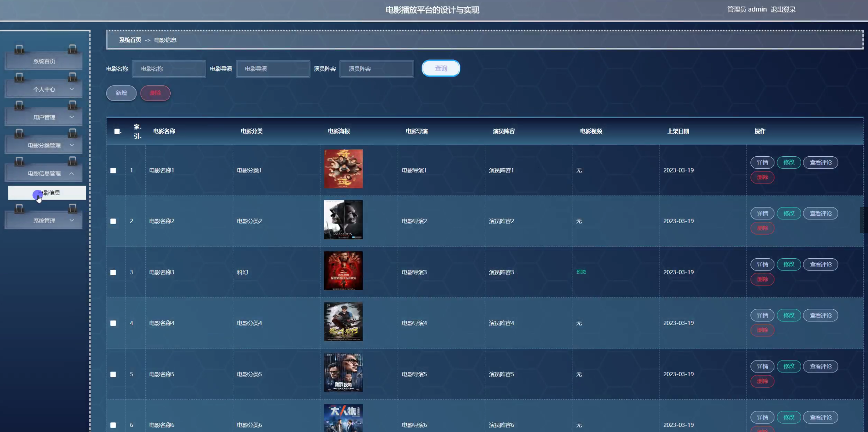Go to 系统首页 in the sidebar
This screenshot has height=432, width=868.
(44, 61)
